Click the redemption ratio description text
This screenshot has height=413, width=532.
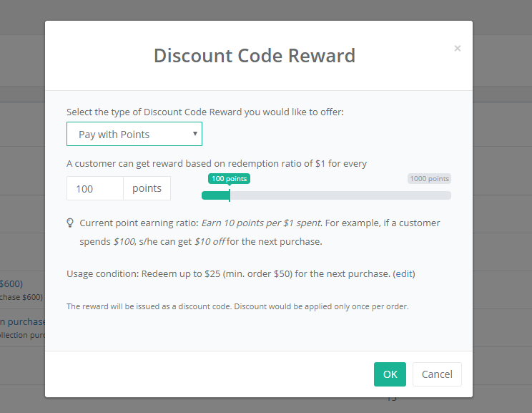tap(217, 164)
